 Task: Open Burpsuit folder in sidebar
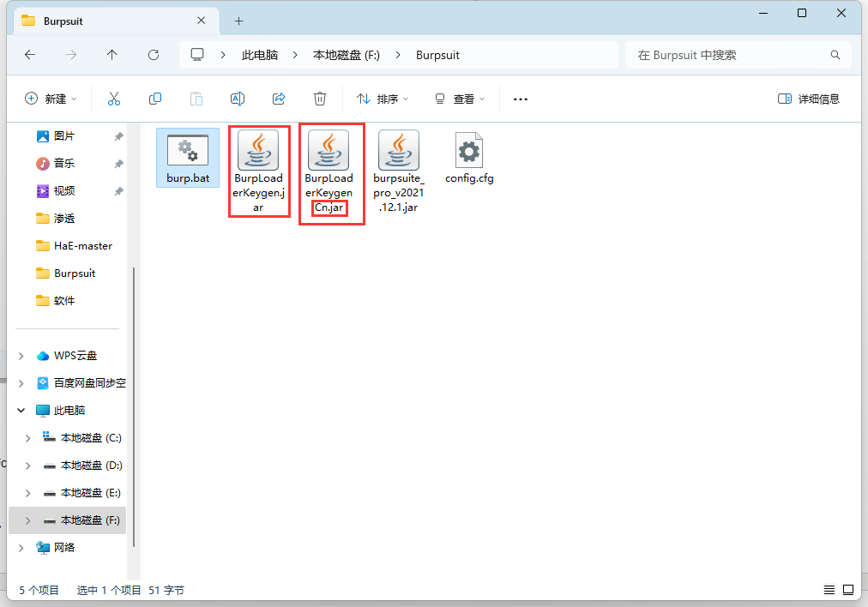pyautogui.click(x=66, y=273)
